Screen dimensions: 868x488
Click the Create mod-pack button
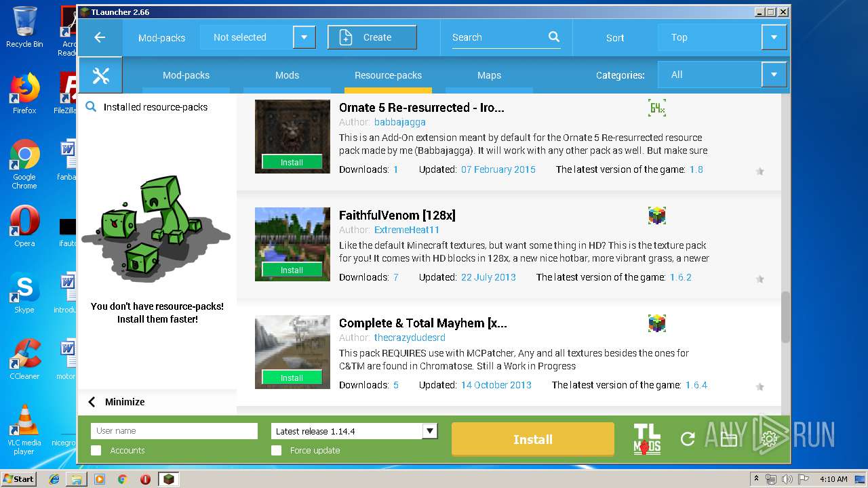pos(372,37)
